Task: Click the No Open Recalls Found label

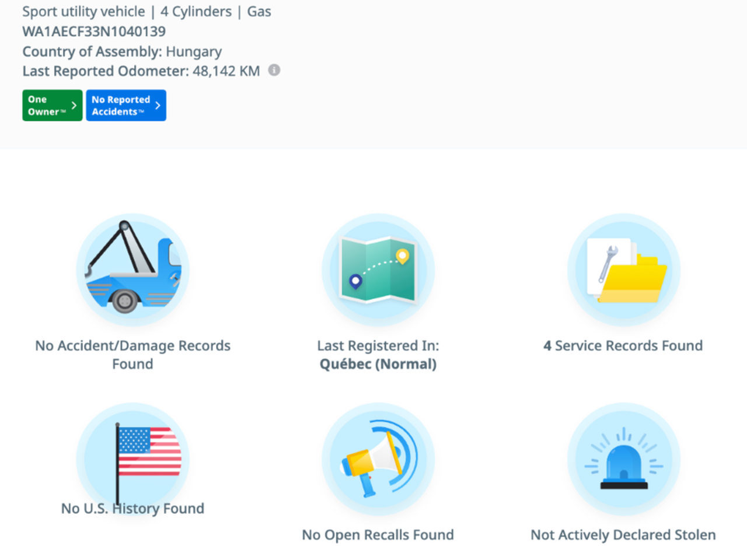Action: (x=378, y=535)
